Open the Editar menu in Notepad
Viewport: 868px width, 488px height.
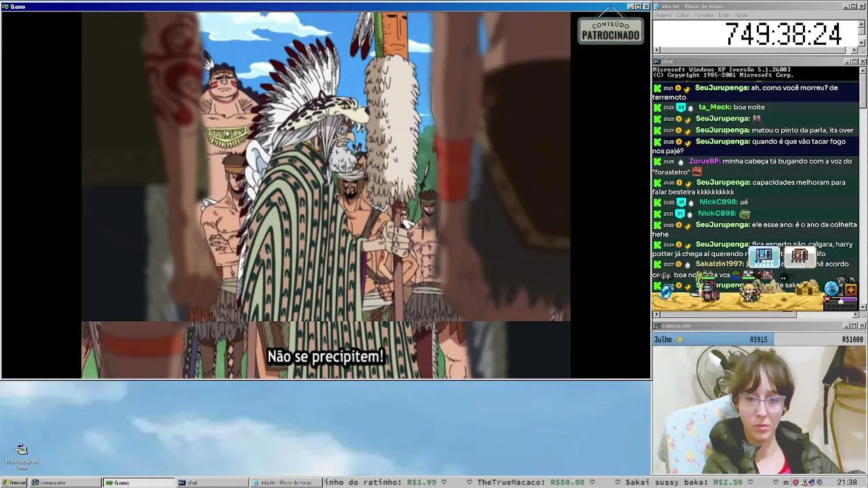point(683,15)
